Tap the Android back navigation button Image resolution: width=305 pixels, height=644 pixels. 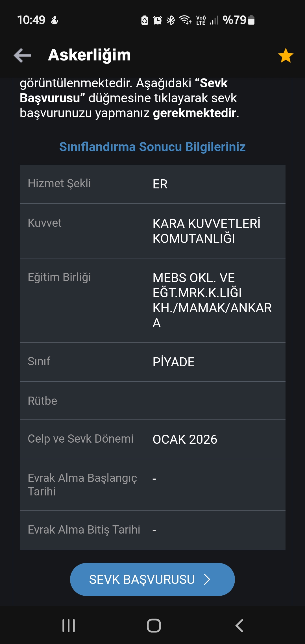pyautogui.click(x=239, y=625)
